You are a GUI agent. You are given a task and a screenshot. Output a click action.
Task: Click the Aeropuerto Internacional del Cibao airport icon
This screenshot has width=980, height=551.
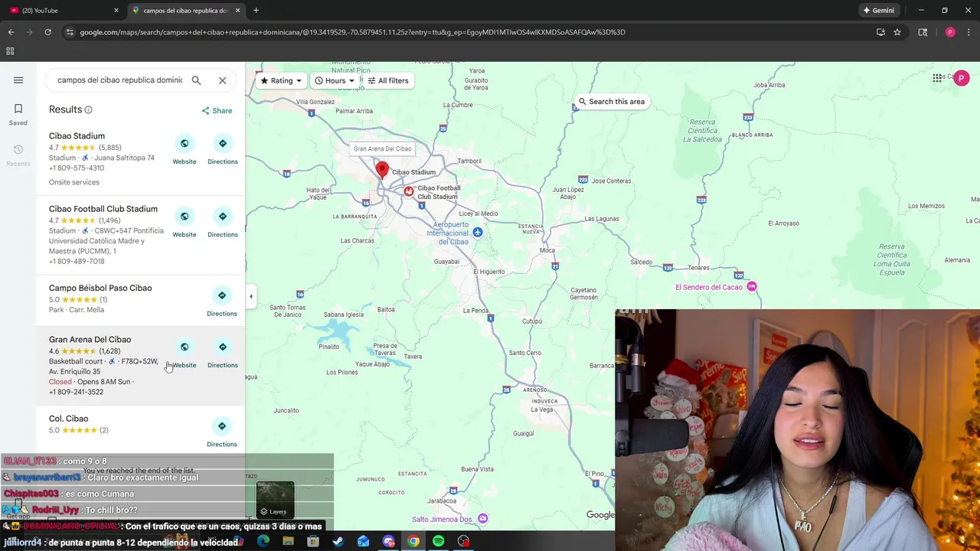pos(478,232)
